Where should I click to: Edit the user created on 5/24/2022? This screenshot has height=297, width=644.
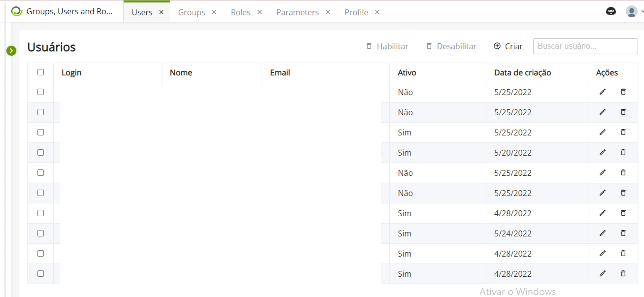point(603,233)
